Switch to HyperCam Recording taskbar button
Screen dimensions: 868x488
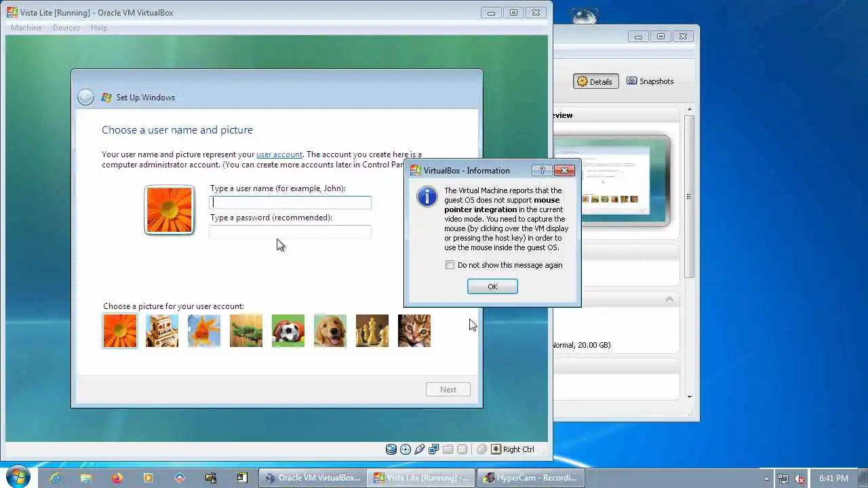click(x=530, y=478)
